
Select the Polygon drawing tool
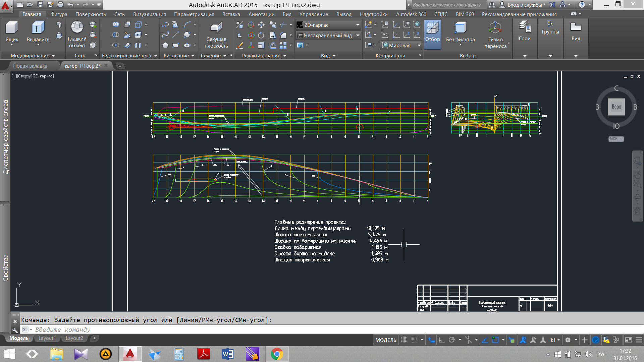pyautogui.click(x=165, y=45)
